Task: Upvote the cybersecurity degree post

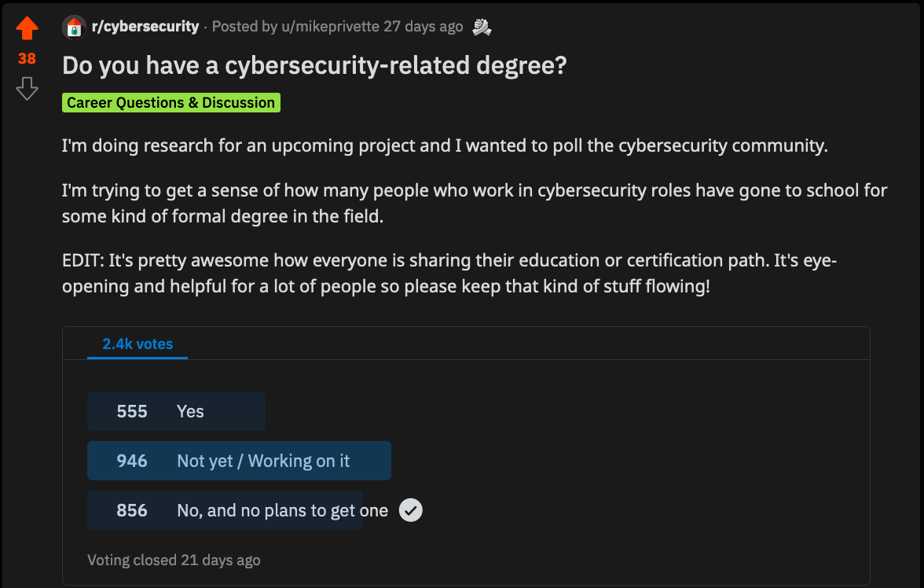Action: (27, 29)
